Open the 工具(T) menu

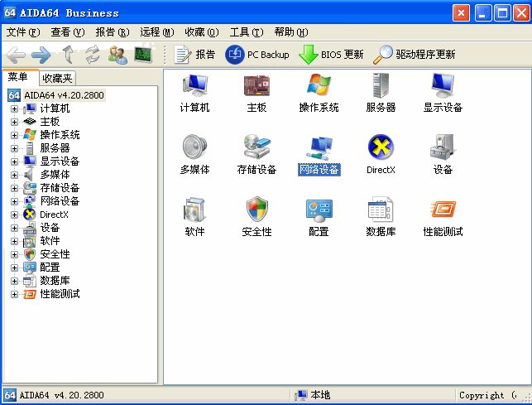click(x=247, y=32)
